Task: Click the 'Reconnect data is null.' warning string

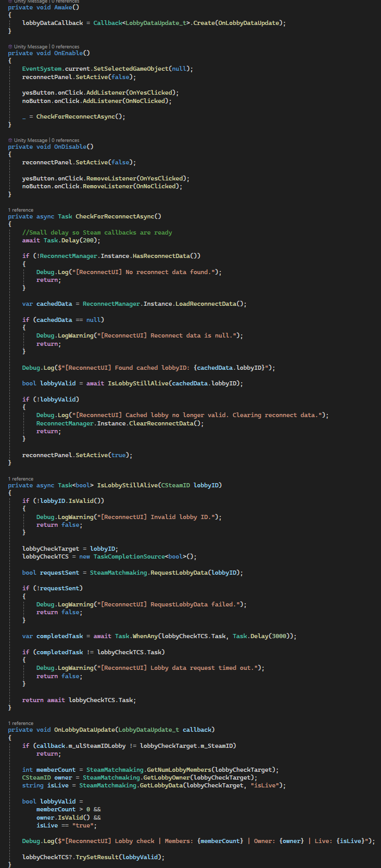Action: click(168, 335)
